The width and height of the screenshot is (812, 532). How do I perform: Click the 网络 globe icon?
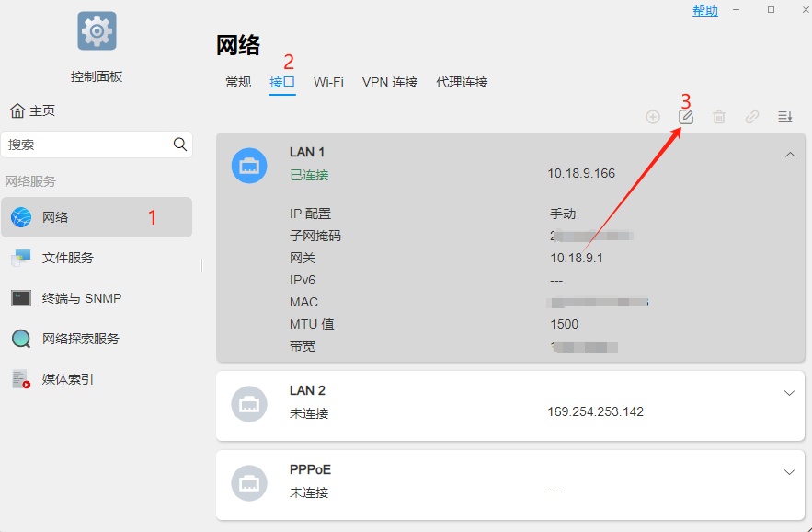coord(21,217)
